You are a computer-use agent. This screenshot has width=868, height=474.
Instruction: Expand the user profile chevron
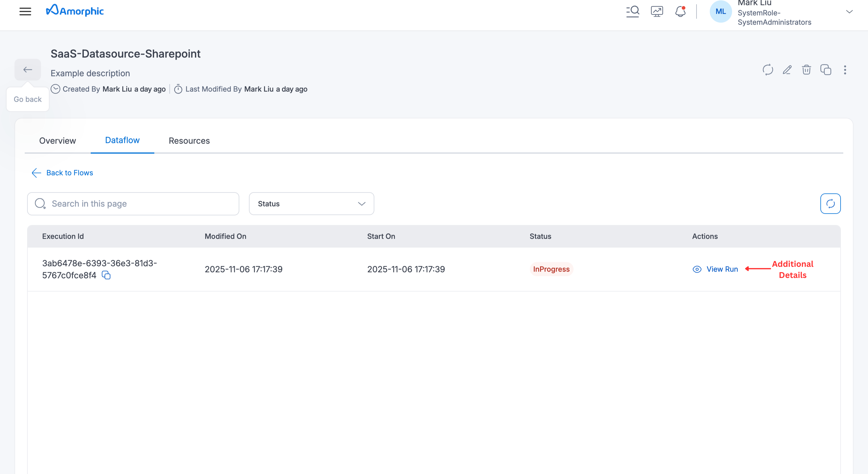click(849, 12)
